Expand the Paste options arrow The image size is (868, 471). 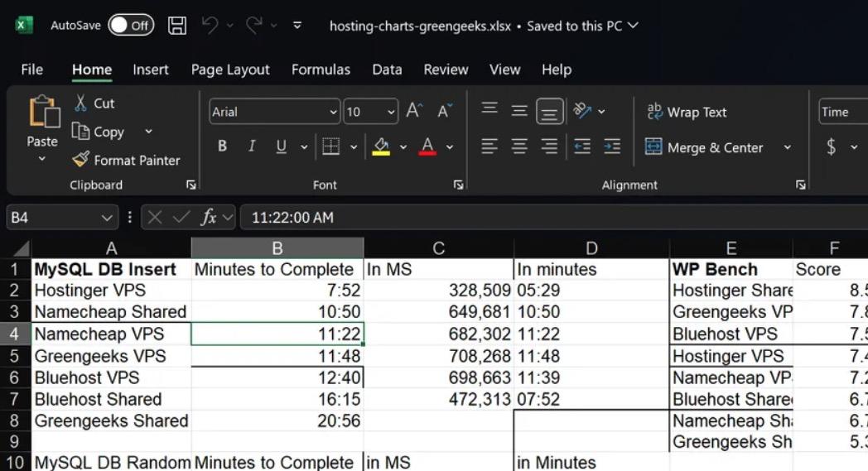pyautogui.click(x=42, y=160)
